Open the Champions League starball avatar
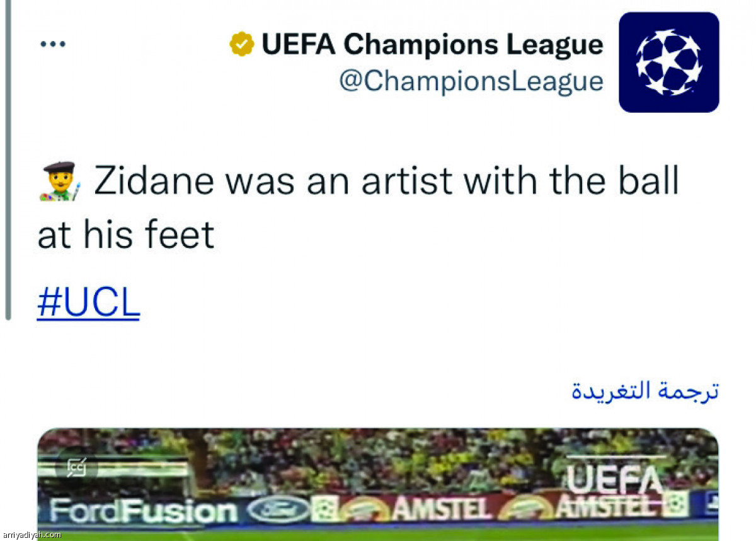This screenshot has height=541, width=756. (669, 62)
